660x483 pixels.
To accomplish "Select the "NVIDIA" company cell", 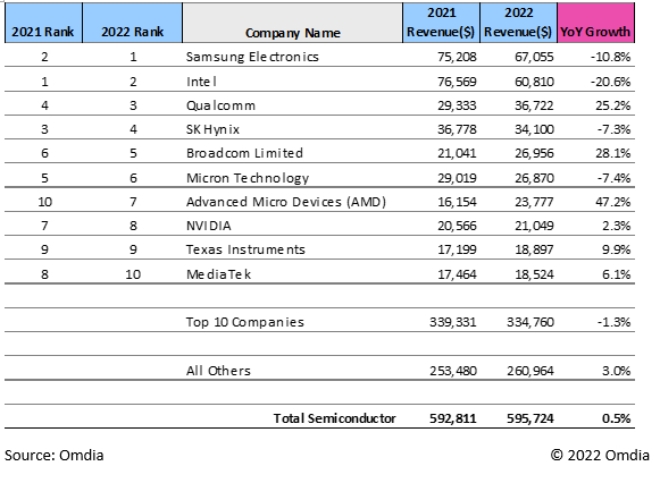I will (x=208, y=226).
